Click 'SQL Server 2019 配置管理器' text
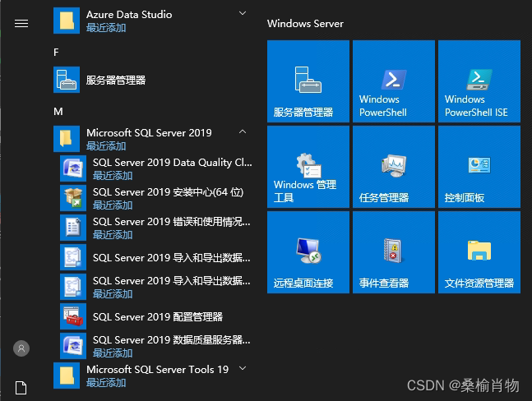Image resolution: width=532 pixels, height=401 pixels. (158, 316)
